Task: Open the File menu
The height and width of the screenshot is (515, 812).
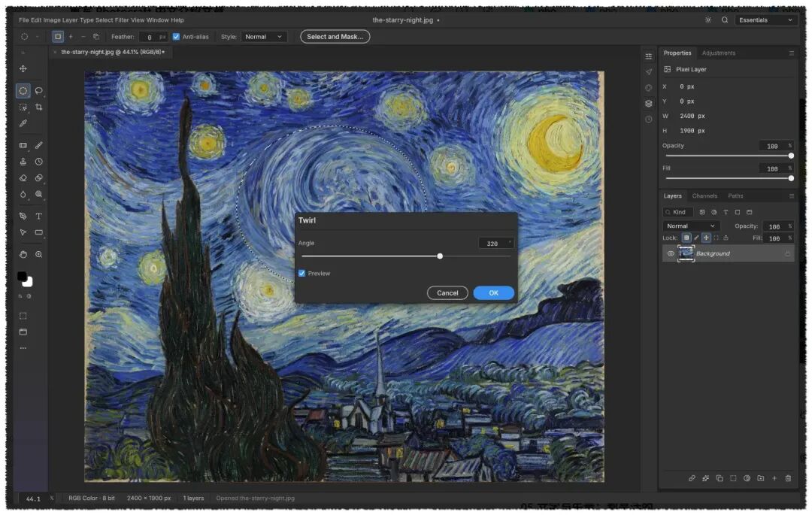Action: [x=24, y=20]
